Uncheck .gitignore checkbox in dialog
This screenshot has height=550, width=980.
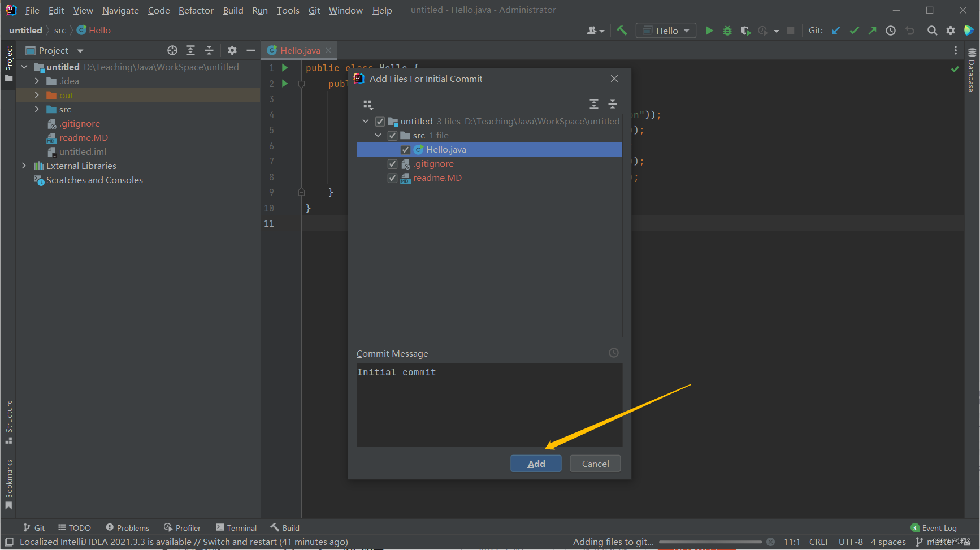(392, 164)
